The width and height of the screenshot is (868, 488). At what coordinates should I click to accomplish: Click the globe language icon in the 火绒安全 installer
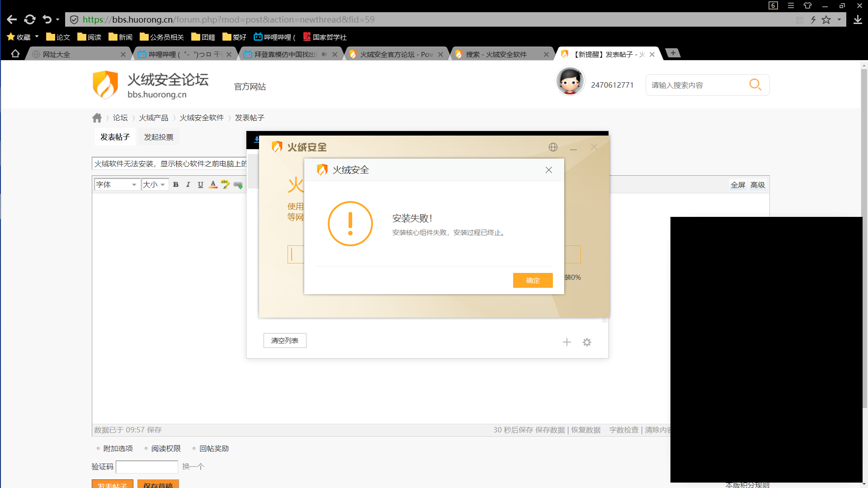[553, 147]
